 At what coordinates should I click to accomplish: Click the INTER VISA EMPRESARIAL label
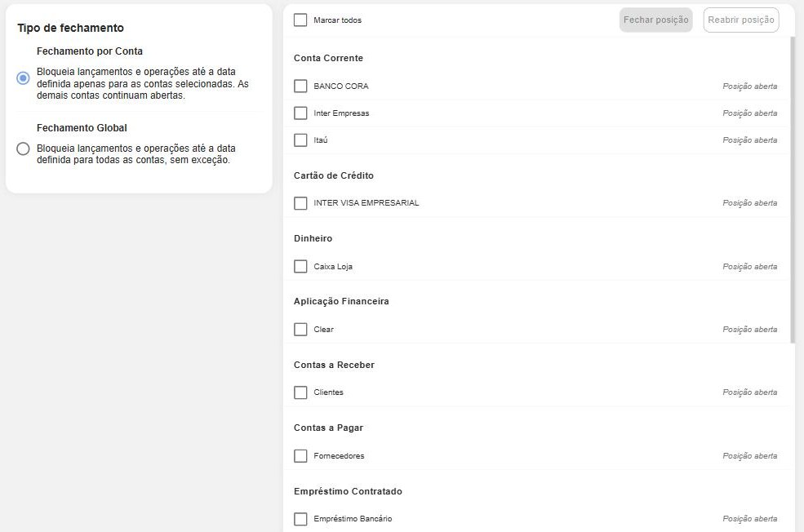tap(366, 203)
